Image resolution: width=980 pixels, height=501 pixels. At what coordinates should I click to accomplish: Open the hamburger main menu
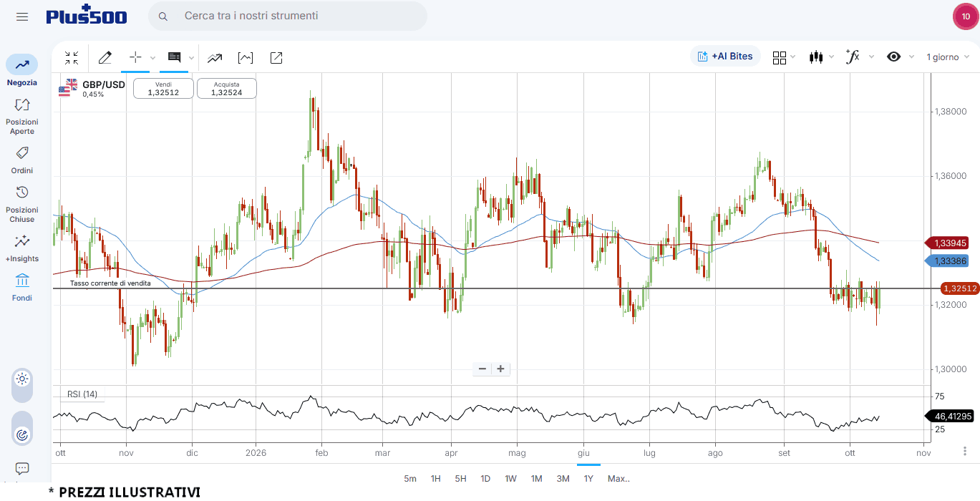[22, 16]
